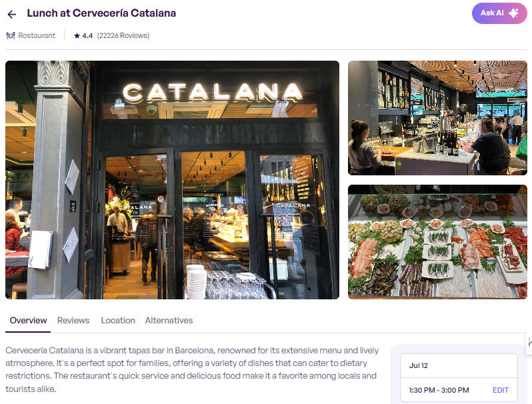Click the fork-and-knife Restaurant icon
The image size is (532, 404).
point(11,35)
